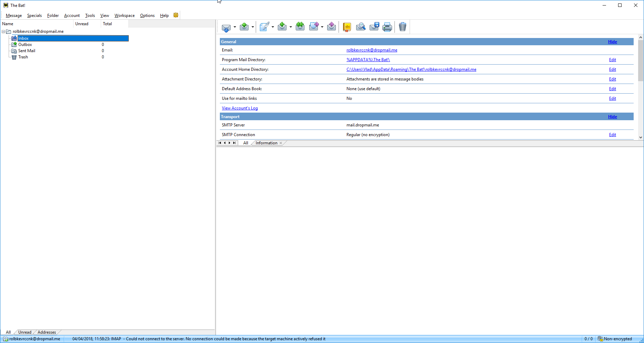Click the Send Queued Mail icon
This screenshot has width=644, height=343.
pyautogui.click(x=244, y=27)
